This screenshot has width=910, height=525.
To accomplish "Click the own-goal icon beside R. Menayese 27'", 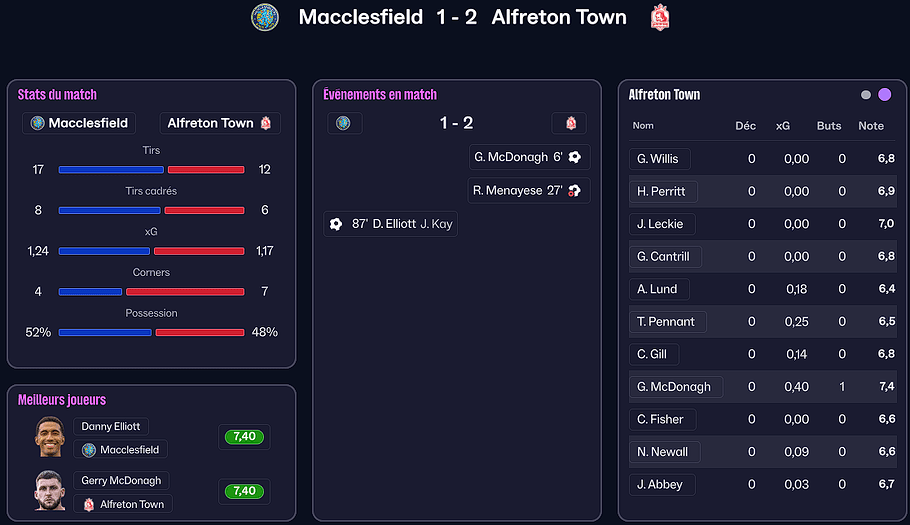I will tap(575, 190).
